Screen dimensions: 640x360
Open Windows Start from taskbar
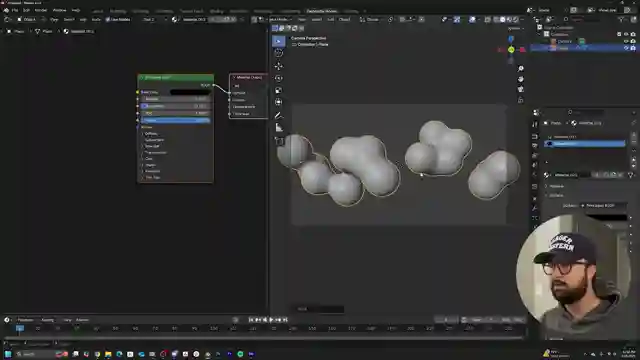[x=8, y=354]
